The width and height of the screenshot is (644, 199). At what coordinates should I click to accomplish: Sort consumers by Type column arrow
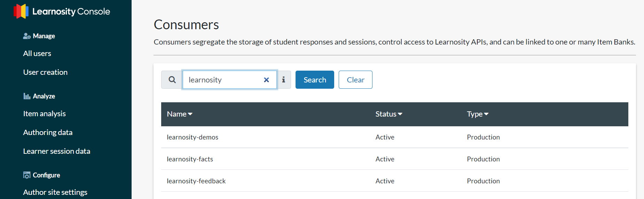click(x=486, y=114)
